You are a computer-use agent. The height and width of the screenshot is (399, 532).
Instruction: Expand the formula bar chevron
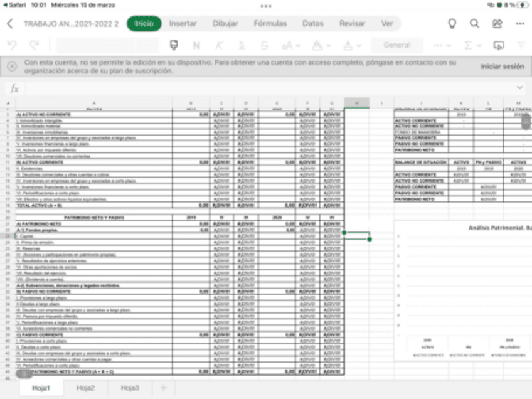pos(519,88)
